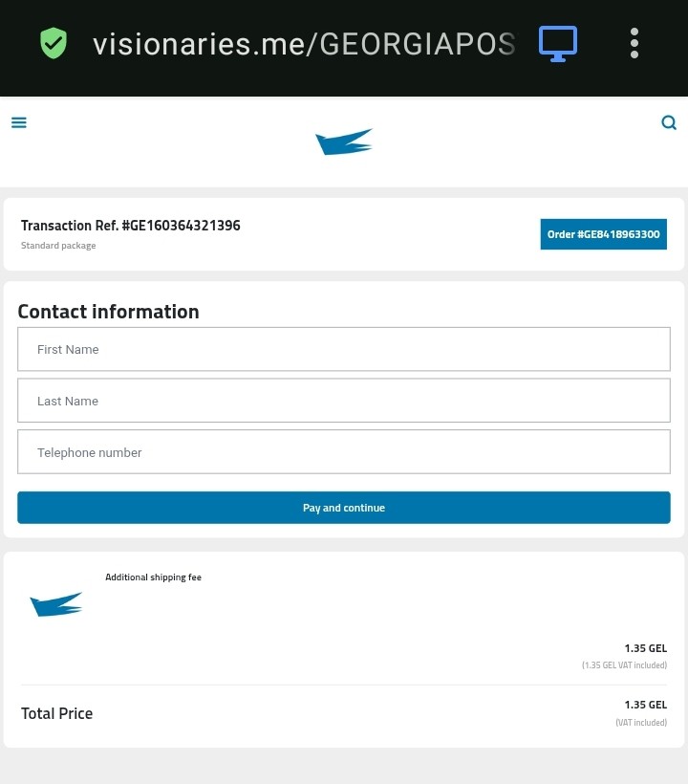This screenshot has height=784, width=688.
Task: Click the Standard package label
Action: (58, 246)
